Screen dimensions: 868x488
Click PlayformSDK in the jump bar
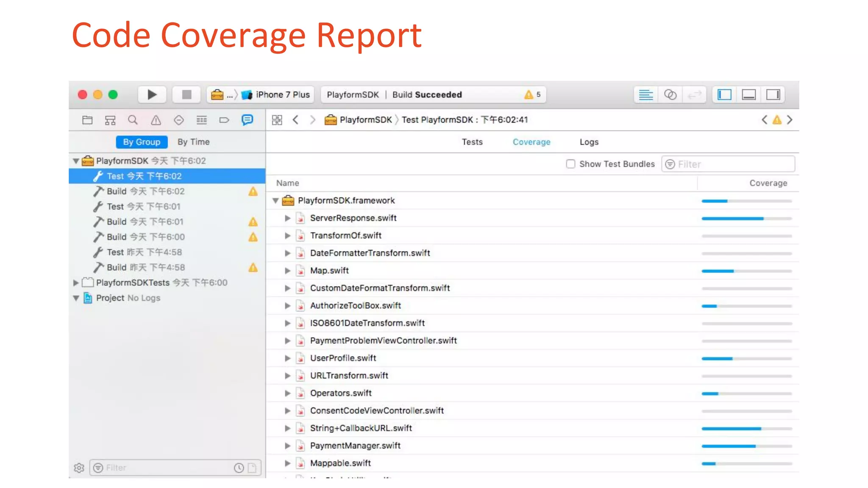click(x=358, y=120)
